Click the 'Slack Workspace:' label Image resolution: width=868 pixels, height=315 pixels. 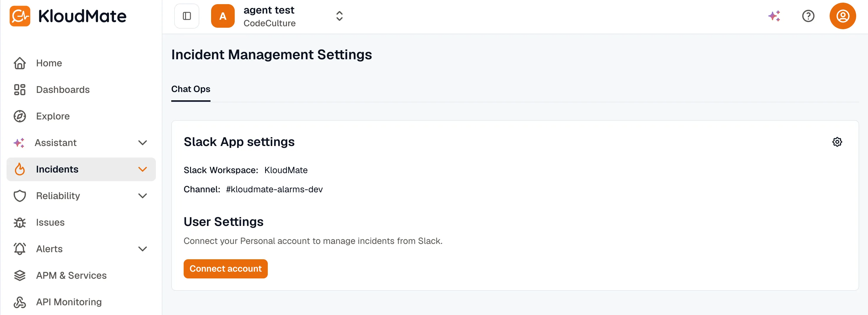[x=221, y=170]
